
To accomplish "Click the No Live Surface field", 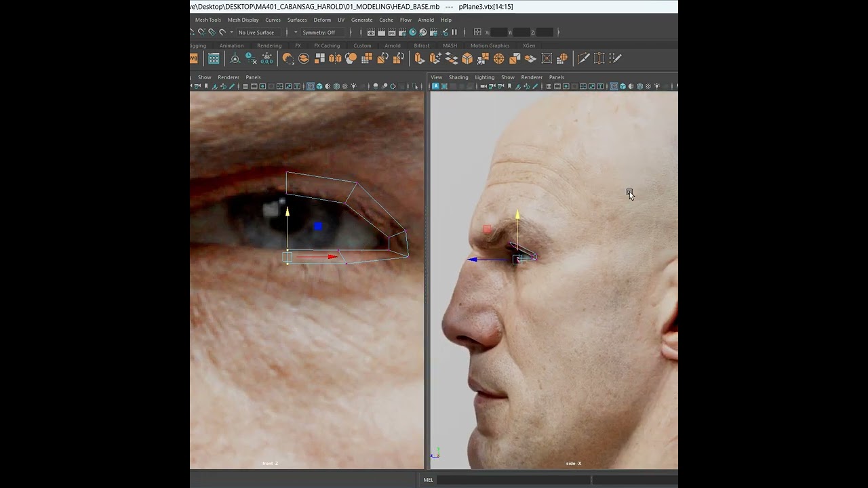I will pyautogui.click(x=258, y=33).
